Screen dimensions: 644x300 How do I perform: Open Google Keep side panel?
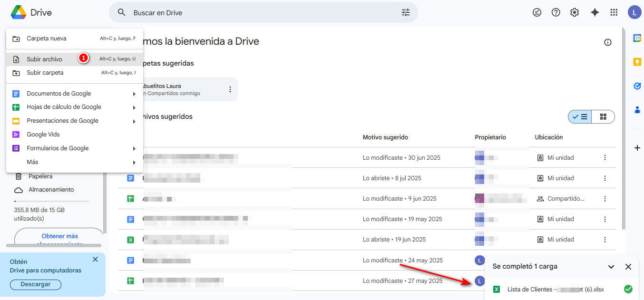(637, 62)
